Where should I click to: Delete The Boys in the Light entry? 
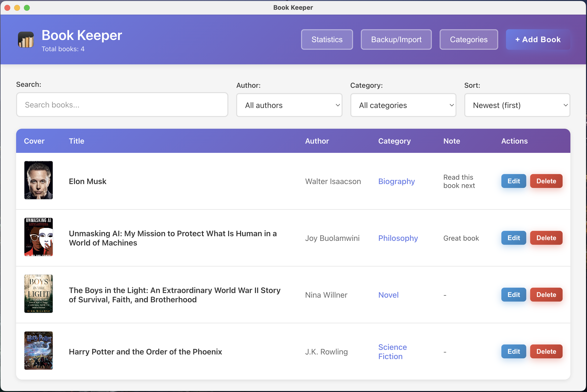(x=546, y=294)
